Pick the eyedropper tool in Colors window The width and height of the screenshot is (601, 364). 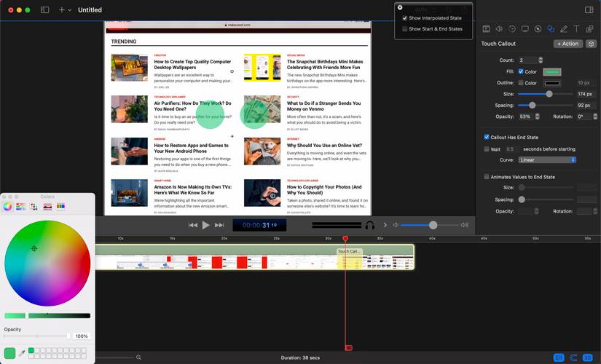22,353
